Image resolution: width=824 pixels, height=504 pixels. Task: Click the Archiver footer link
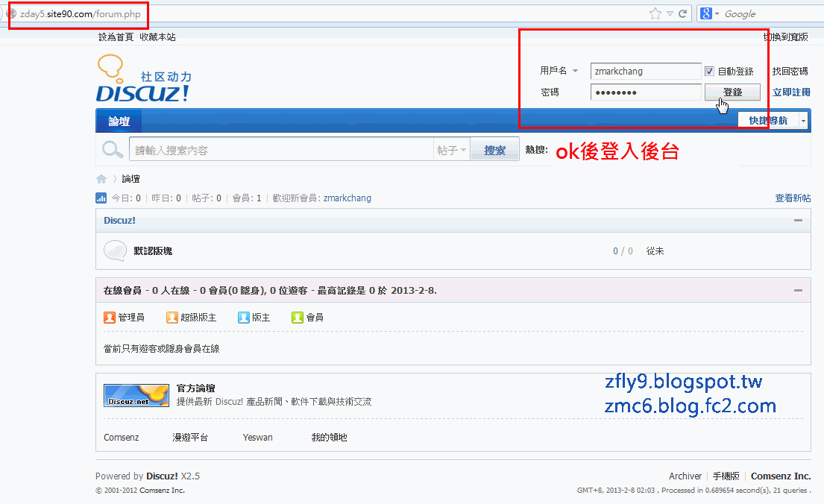coord(685,476)
